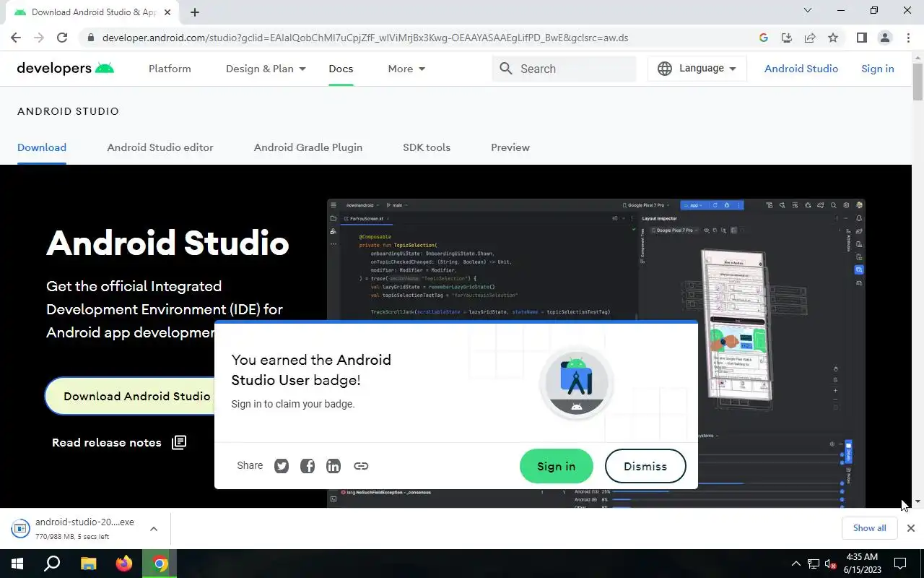
Task: Open Windows taskbar search
Action: [x=52, y=564]
